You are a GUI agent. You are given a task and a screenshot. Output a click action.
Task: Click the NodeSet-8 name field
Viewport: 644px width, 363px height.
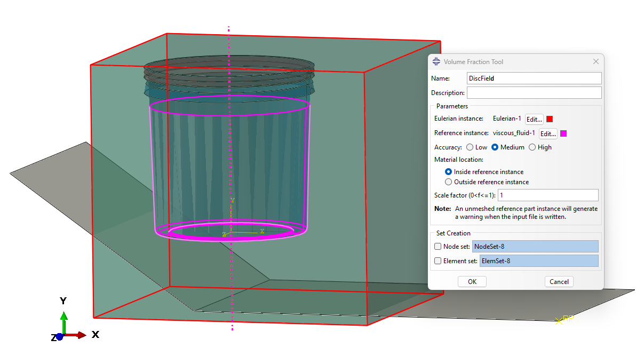(535, 247)
